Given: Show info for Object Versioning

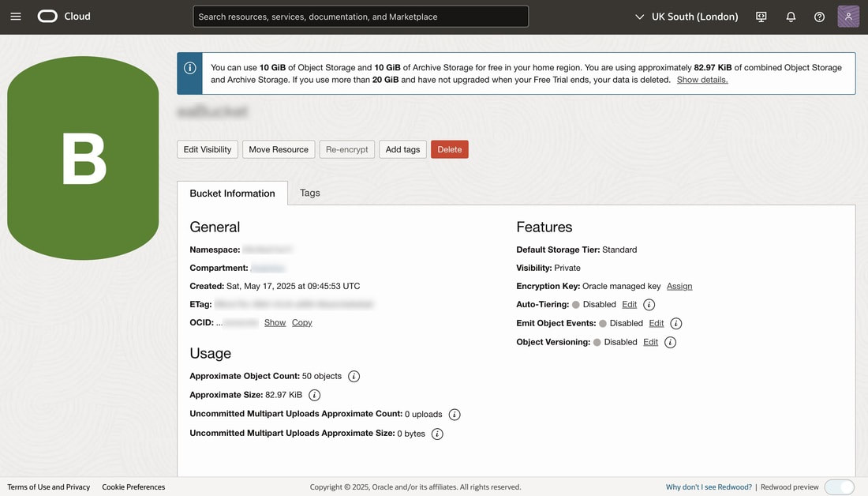Looking at the screenshot, I should pos(670,343).
